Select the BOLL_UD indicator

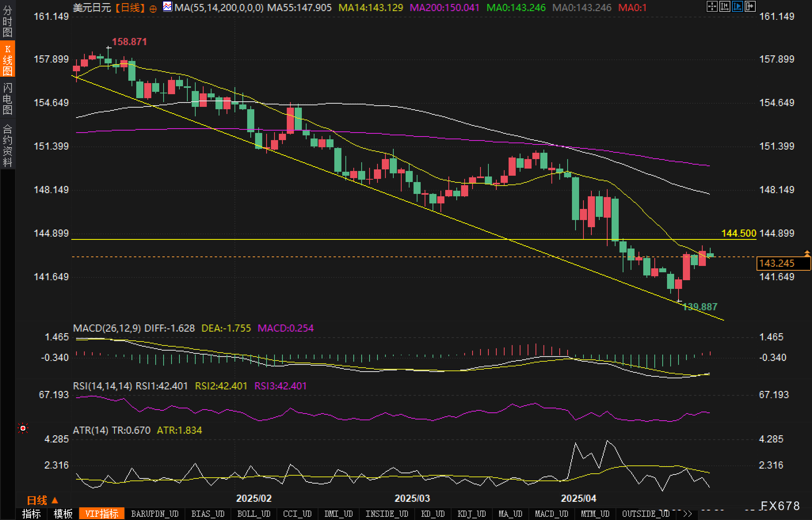254,514
